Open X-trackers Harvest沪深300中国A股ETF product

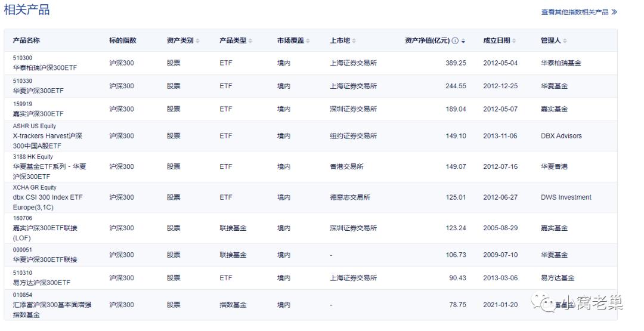47,141
